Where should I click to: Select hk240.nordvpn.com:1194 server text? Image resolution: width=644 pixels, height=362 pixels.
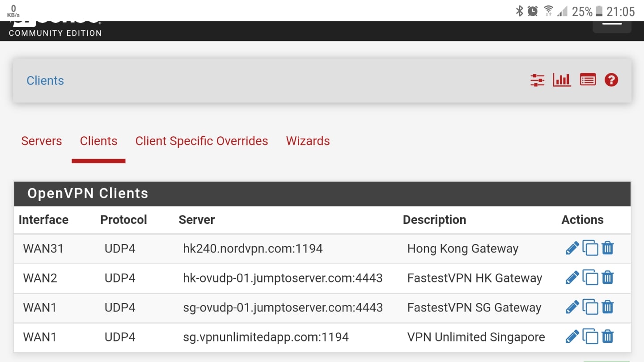[x=253, y=248]
